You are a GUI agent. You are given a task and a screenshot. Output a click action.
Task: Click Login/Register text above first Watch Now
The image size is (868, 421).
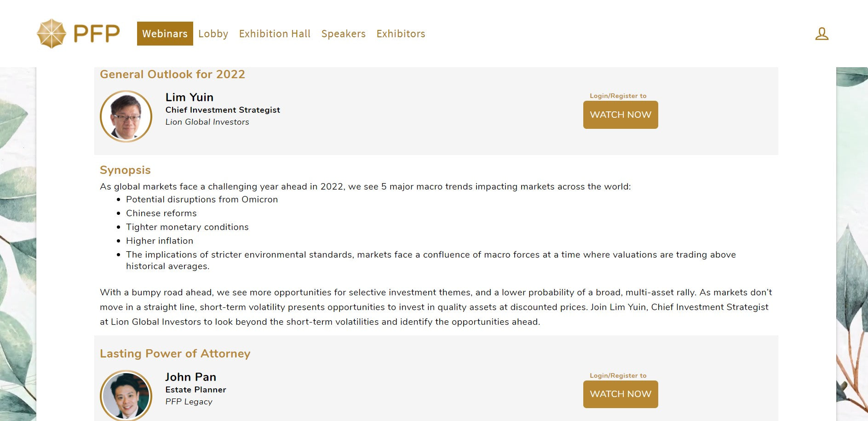click(x=618, y=96)
